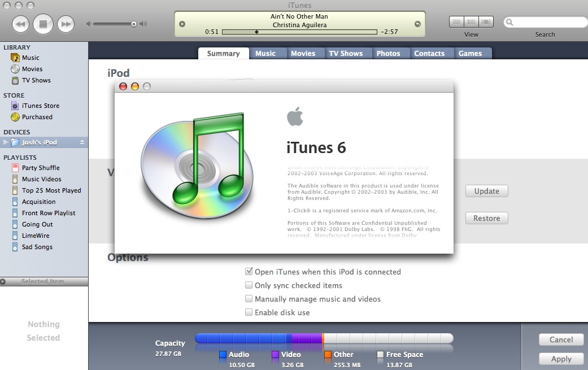
Task: Enable disk use checkbox
Action: 249,312
